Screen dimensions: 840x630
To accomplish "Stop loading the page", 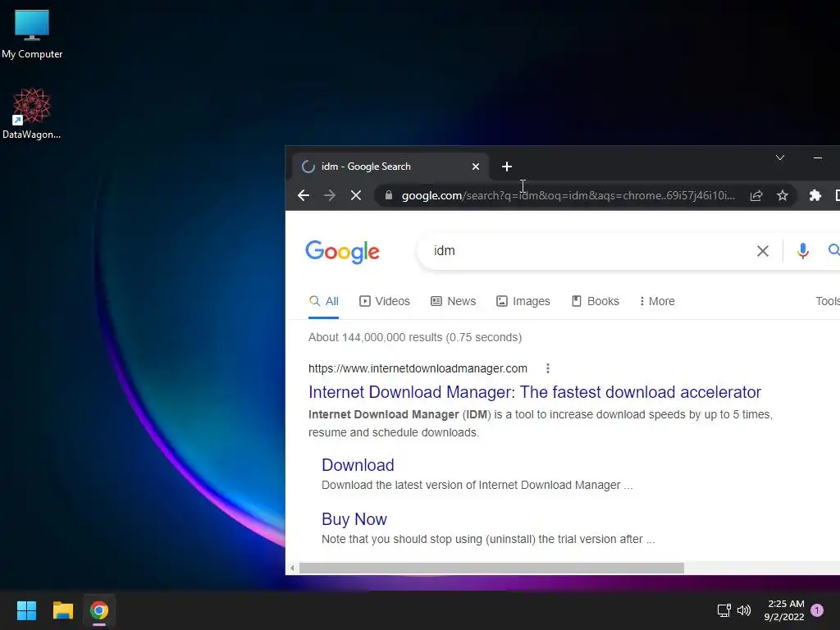I will (x=356, y=195).
